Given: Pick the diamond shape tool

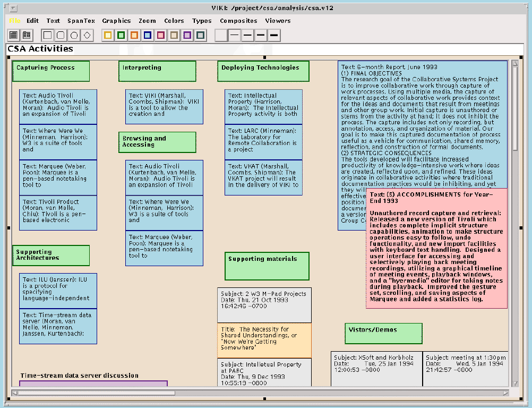Looking at the screenshot, I should [x=88, y=36].
